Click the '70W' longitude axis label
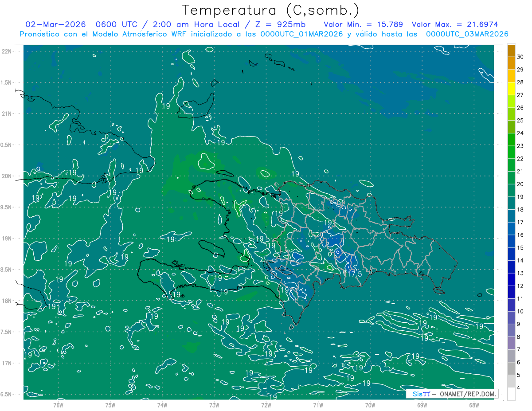This screenshot has height=411, width=532. click(370, 405)
